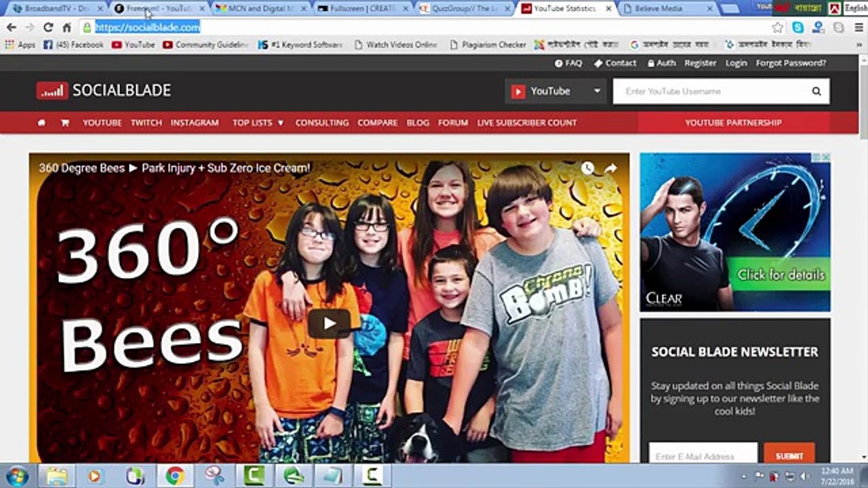This screenshot has width=868, height=488.
Task: Expand the YouTube platform dropdown
Action: pos(555,91)
